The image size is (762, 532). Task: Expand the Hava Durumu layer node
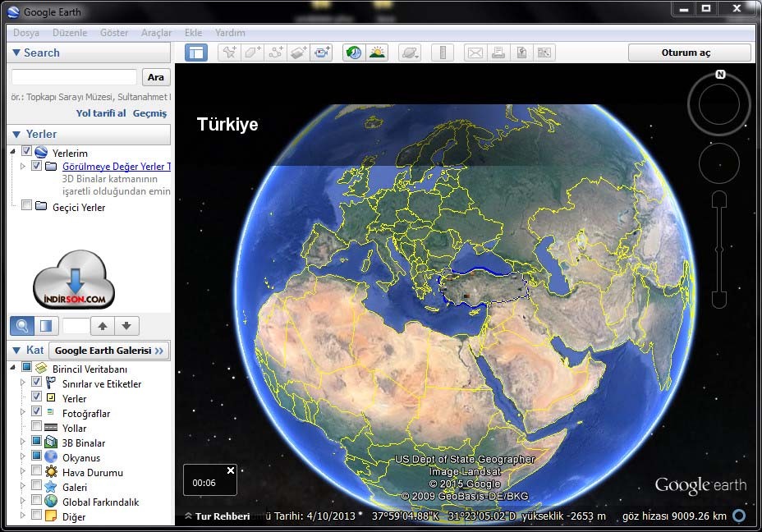[x=22, y=470]
